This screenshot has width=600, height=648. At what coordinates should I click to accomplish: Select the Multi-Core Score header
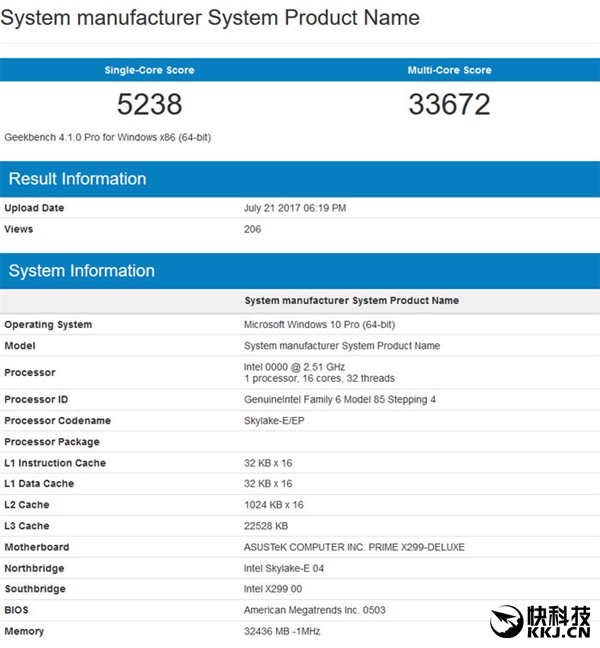(450, 70)
